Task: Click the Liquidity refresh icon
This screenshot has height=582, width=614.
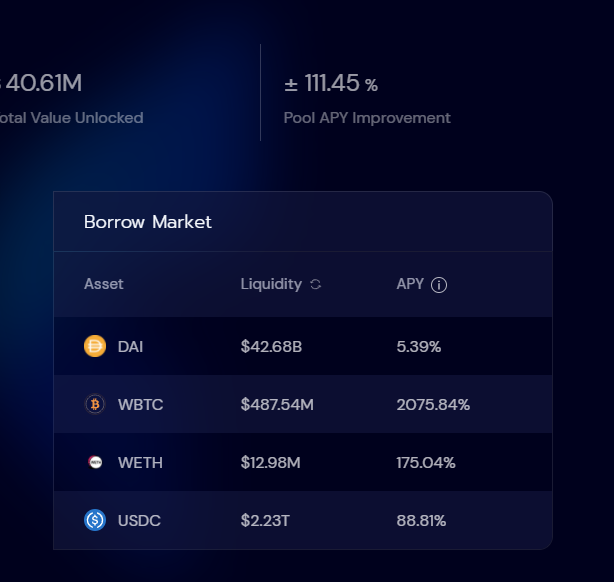Action: pyautogui.click(x=316, y=285)
